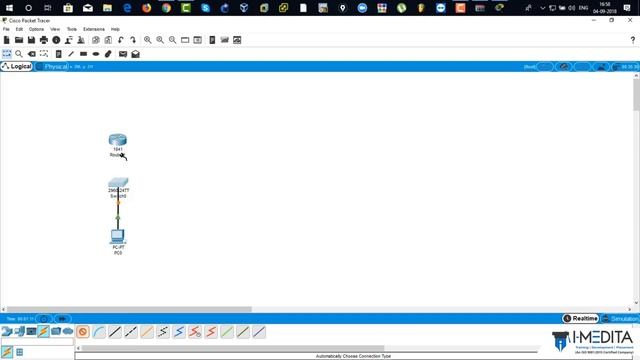Open the custom devices dialog icon
This screenshot has width=640, height=360.
coord(198,40)
